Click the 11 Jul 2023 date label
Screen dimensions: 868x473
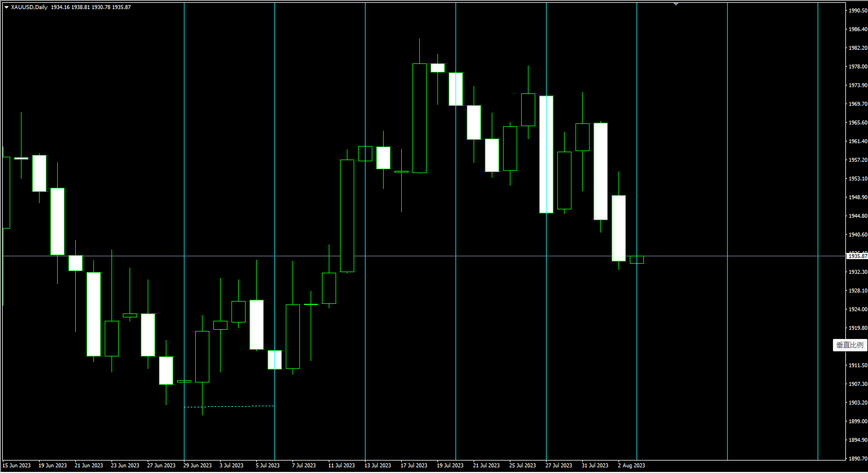tap(341, 466)
